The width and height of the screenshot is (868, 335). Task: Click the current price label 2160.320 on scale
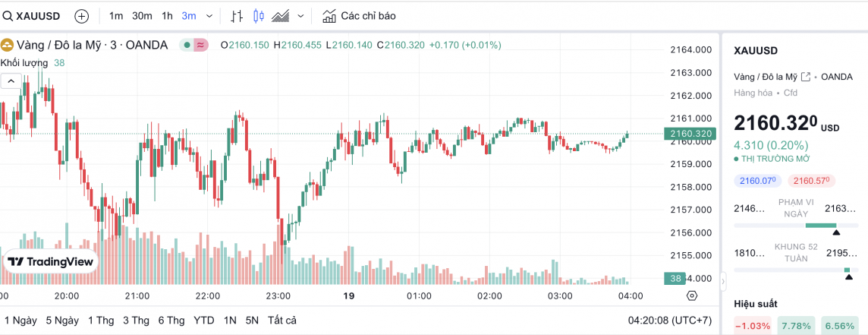tap(690, 134)
